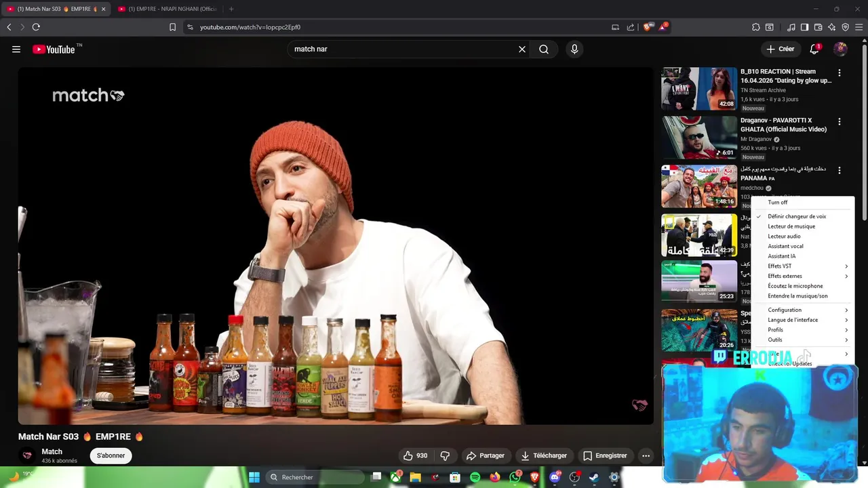Enable 'Écoutez le microphone' option
The image size is (868, 488).
pos(795,286)
